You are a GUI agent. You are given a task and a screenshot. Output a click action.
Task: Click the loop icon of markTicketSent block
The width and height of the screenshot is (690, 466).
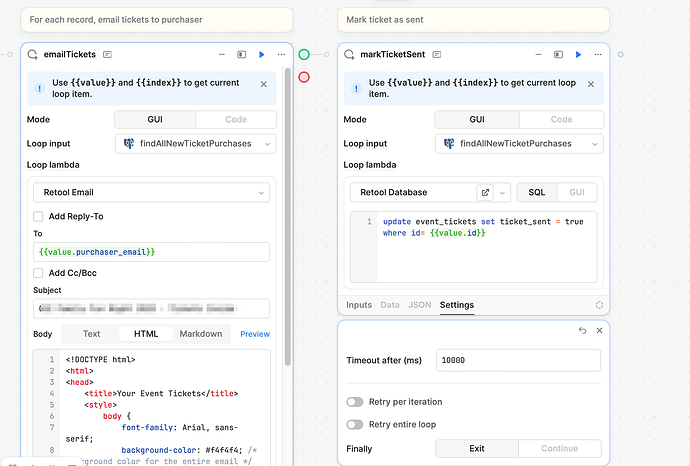[x=349, y=55]
